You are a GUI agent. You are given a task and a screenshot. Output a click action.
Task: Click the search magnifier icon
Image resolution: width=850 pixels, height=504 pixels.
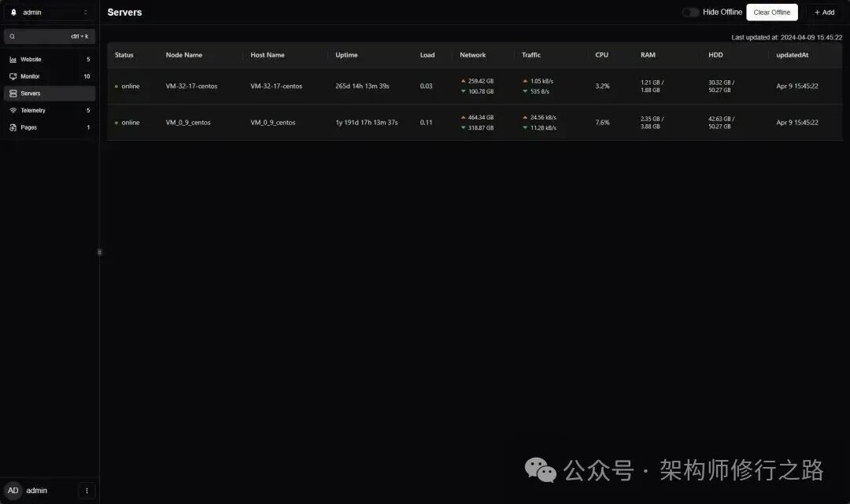point(12,36)
